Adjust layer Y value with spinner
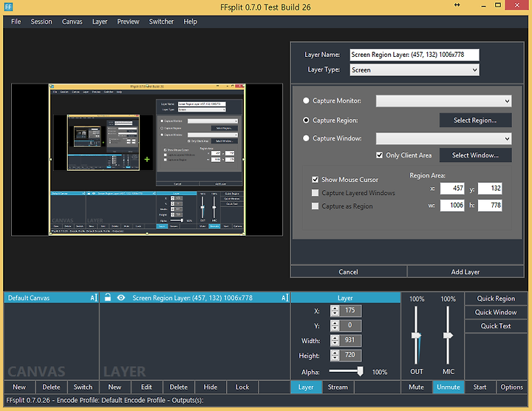Image resolution: width=532 pixels, height=411 pixels. 335,325
